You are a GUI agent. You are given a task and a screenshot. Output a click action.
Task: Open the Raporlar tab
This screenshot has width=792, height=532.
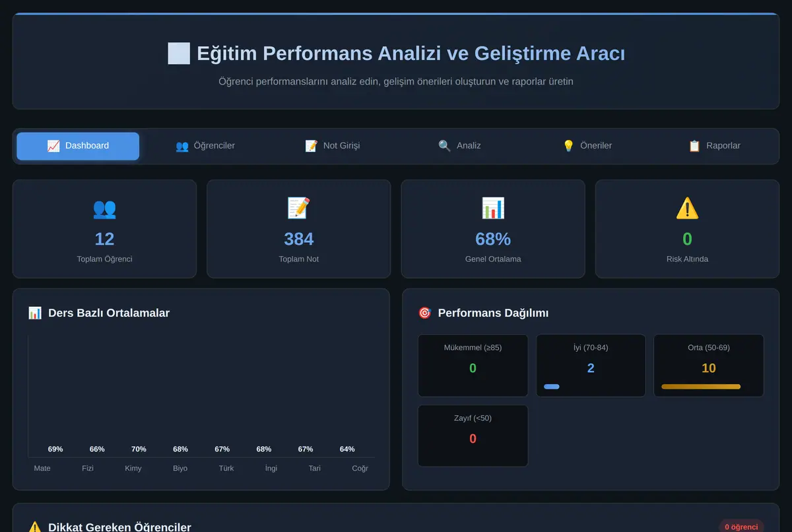pos(714,146)
